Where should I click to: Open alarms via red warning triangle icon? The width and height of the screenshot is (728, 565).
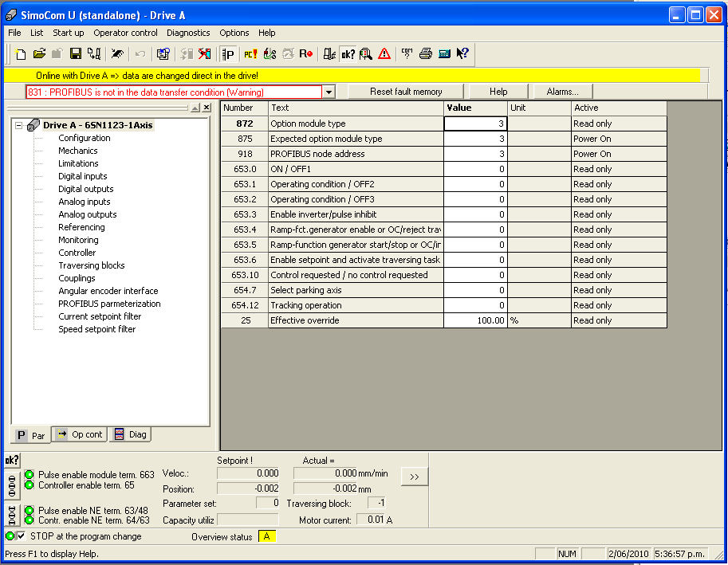pos(384,54)
